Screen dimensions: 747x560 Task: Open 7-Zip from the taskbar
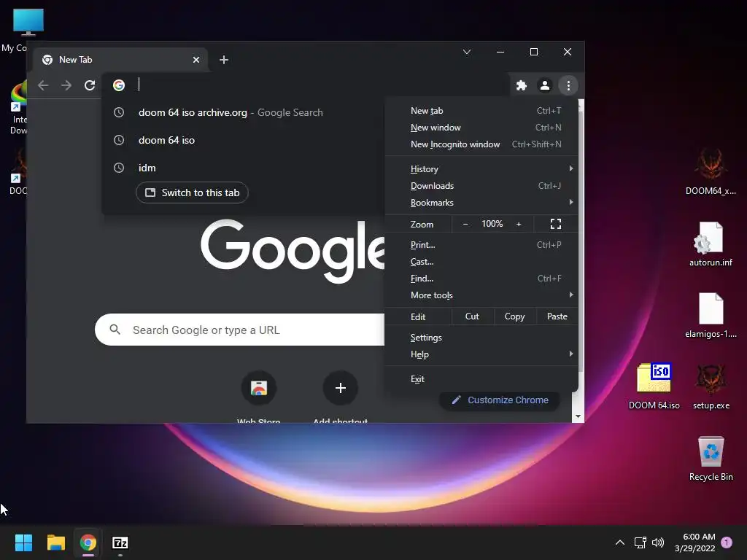tap(120, 542)
